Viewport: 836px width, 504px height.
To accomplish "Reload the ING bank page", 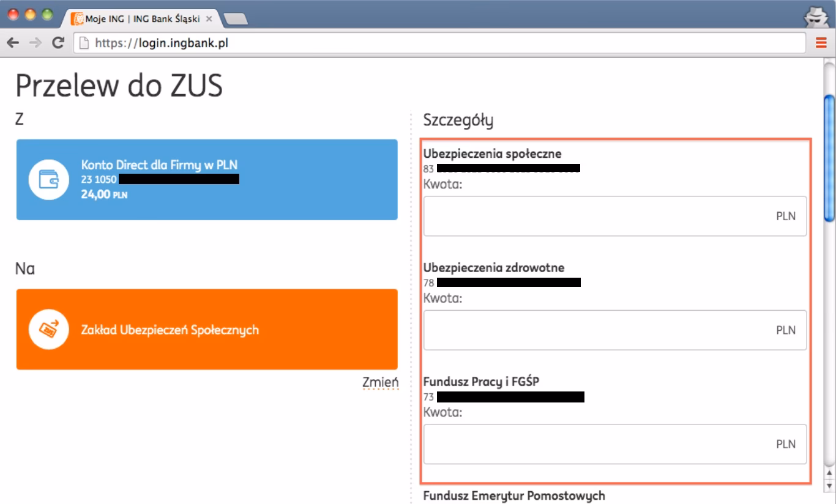I will click(x=58, y=43).
